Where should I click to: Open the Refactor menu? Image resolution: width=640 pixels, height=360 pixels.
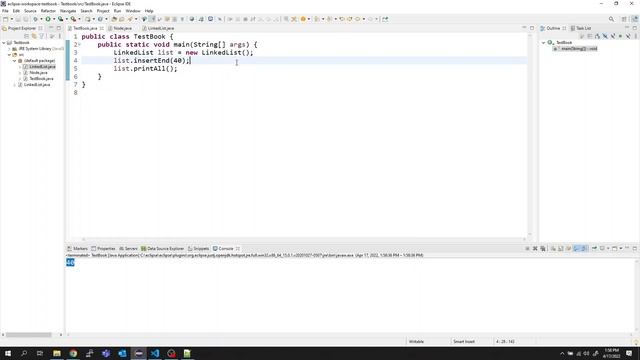click(48, 11)
